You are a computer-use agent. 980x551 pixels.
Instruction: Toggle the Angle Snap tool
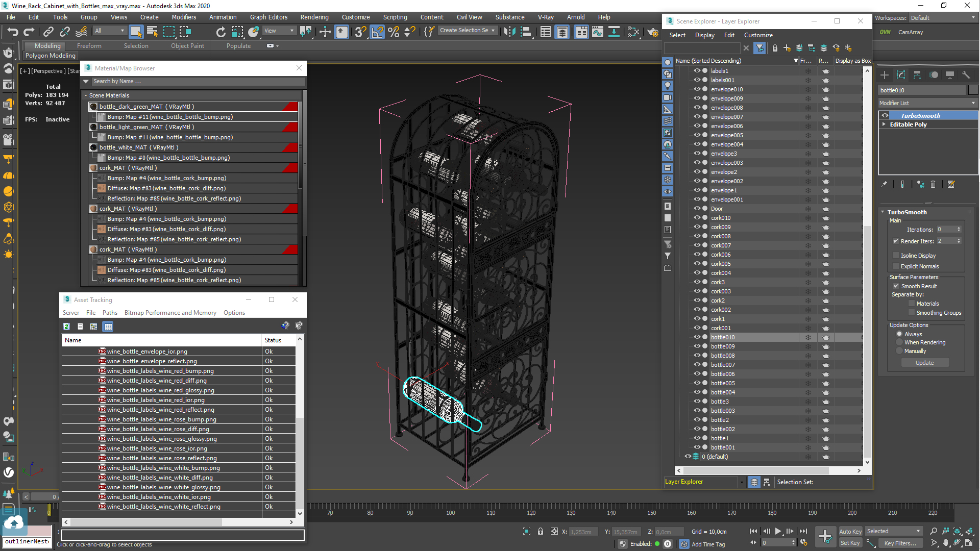(377, 32)
